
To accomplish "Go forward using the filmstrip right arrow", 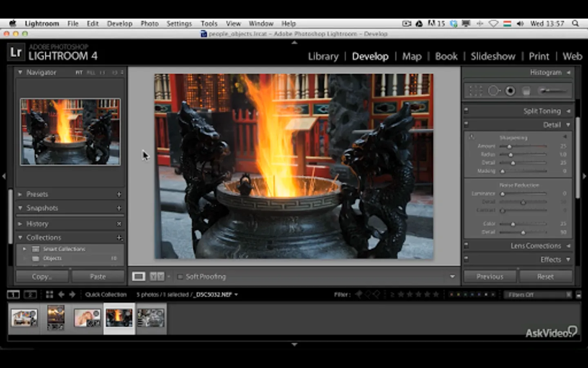I will [x=72, y=294].
